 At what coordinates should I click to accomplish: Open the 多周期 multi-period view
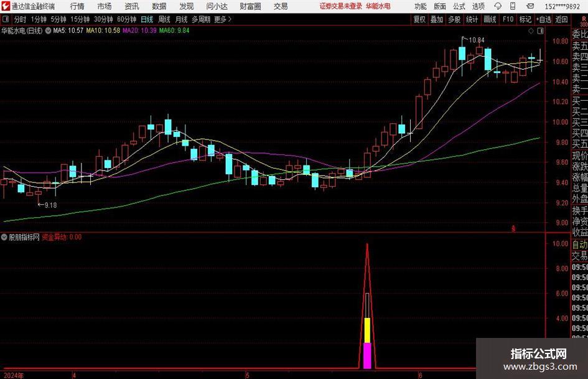[201, 19]
